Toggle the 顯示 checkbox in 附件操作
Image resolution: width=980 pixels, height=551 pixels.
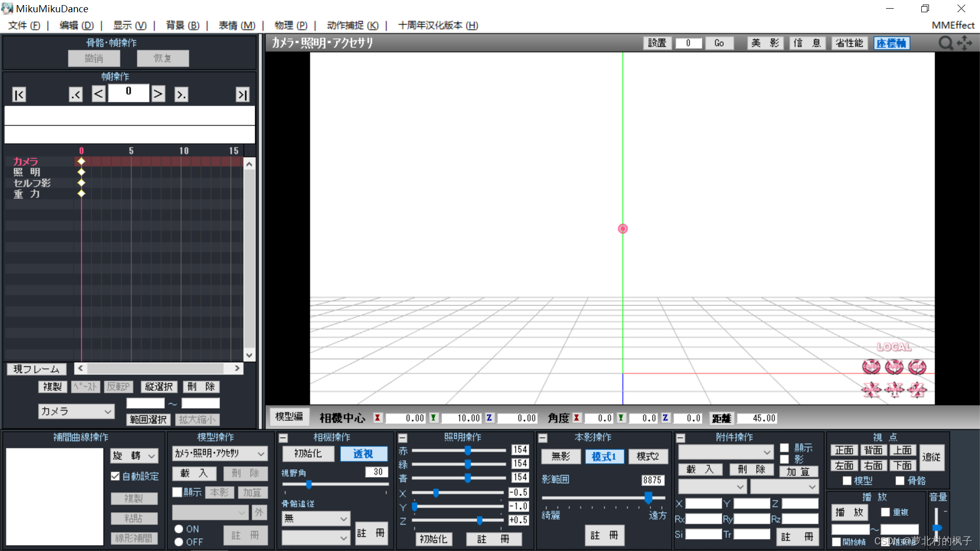pos(785,448)
